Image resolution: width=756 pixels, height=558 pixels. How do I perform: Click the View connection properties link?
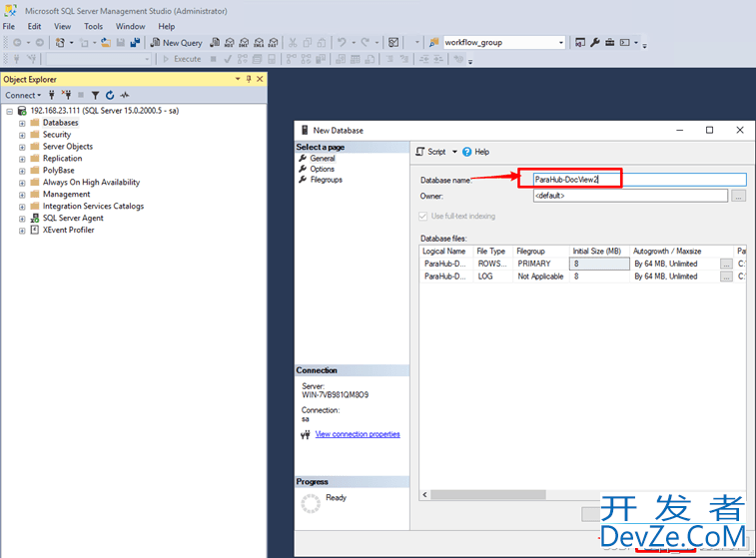(358, 434)
